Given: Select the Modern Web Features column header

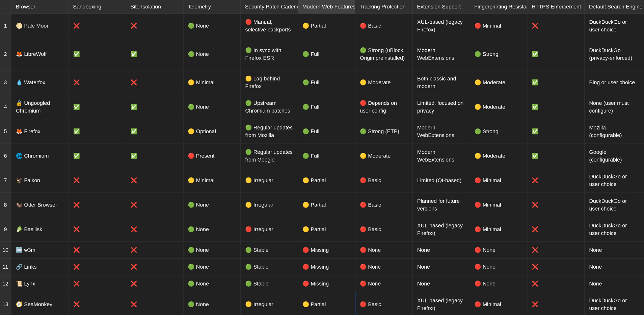Looking at the screenshot, I should pos(326,7).
